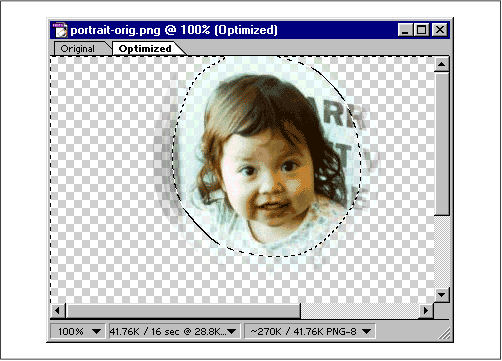The image size is (502, 361).
Task: Select the Optimized tab
Action: pyautogui.click(x=145, y=49)
